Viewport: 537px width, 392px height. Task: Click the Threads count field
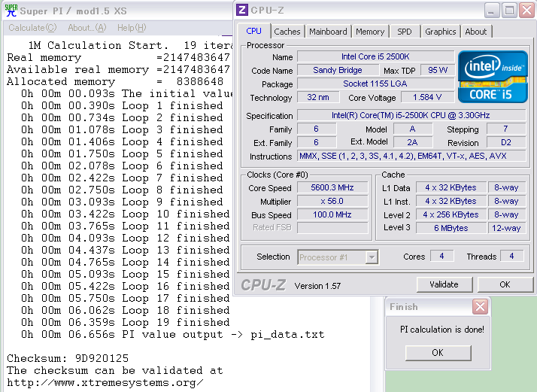[x=511, y=256]
